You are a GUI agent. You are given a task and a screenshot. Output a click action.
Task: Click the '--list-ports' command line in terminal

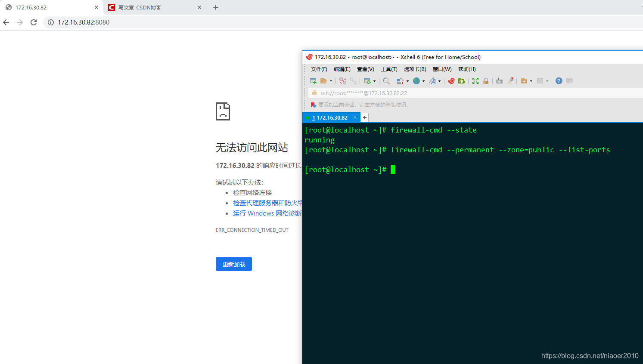click(457, 150)
